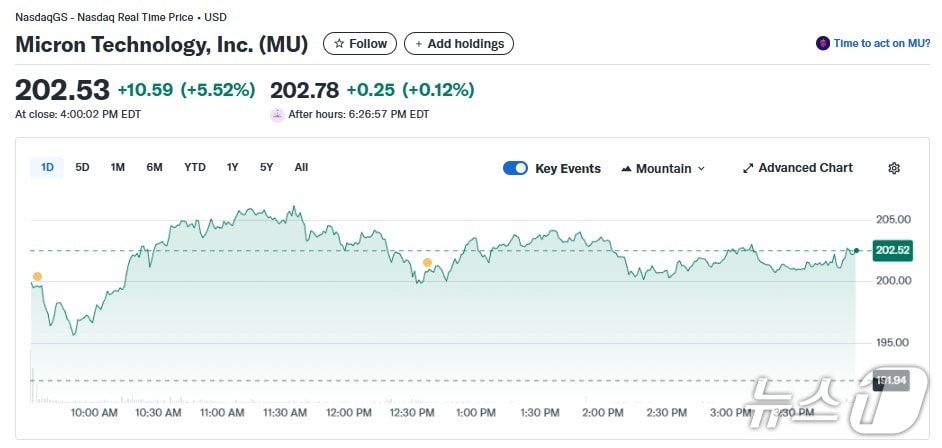Select the 1D range tab
Screen dimensions: 942x448
[x=47, y=167]
